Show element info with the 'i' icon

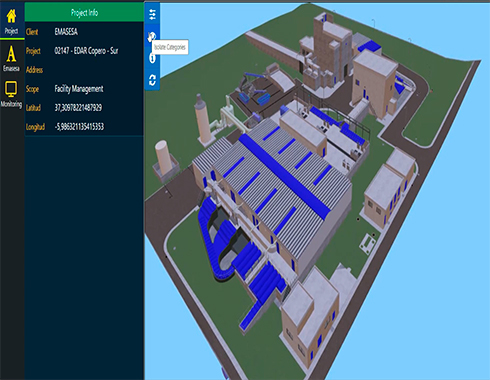click(x=152, y=59)
